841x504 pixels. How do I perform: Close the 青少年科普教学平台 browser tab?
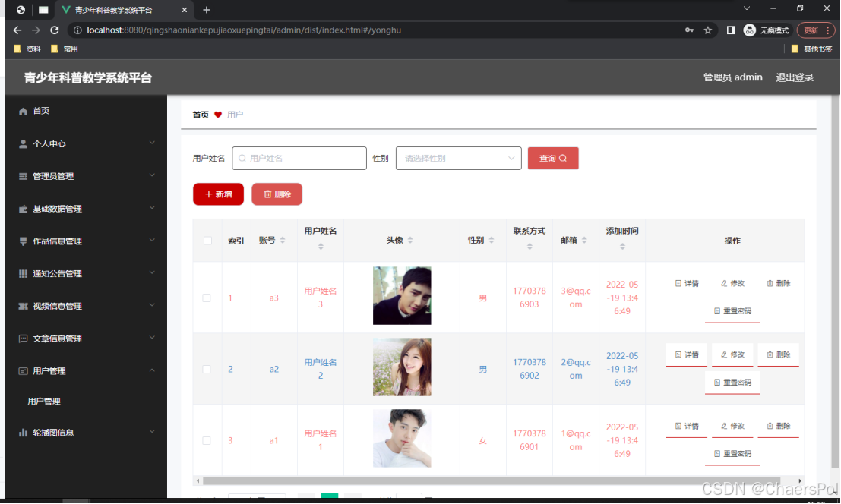tap(184, 10)
